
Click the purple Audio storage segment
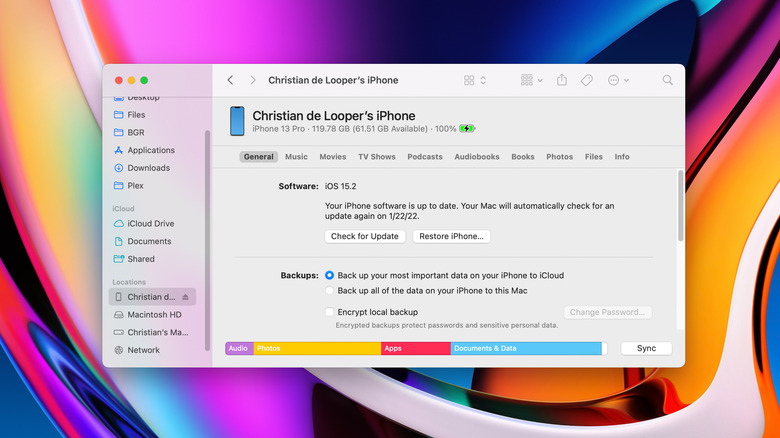tap(239, 348)
